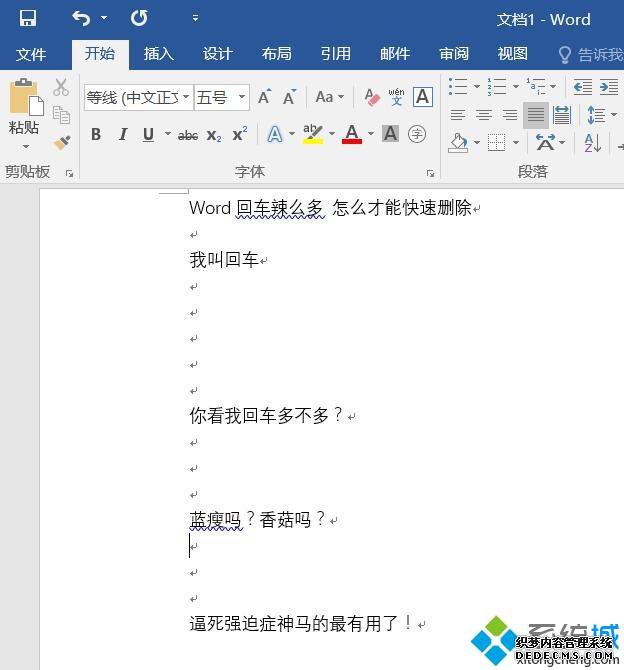Toggle strikethrough abc formatting

pos(188,135)
